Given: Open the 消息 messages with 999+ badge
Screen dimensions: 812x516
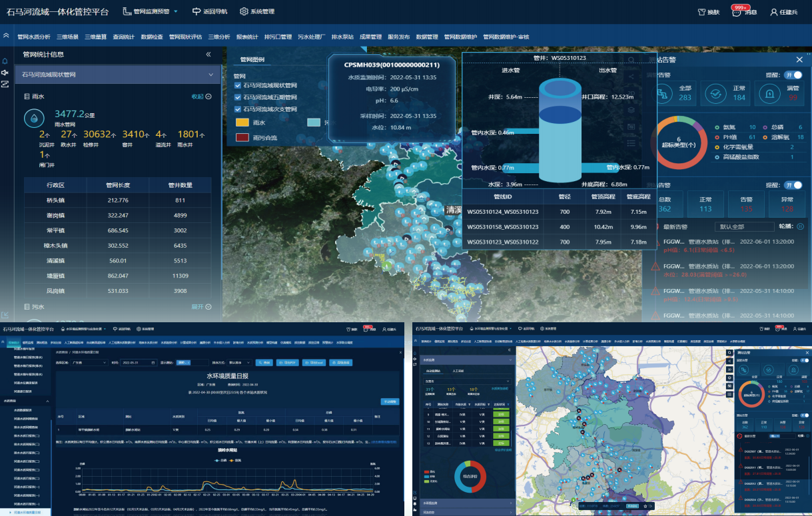Looking at the screenshot, I should [737, 11].
